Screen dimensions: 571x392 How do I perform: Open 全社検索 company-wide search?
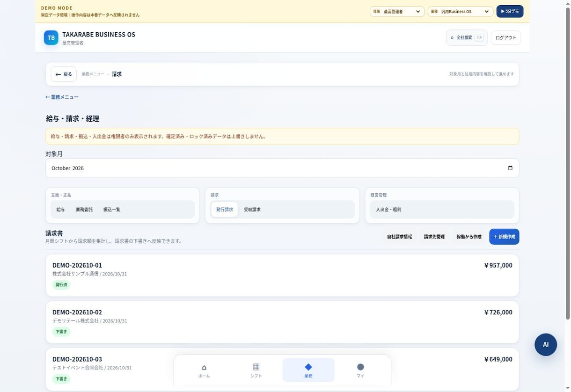pyautogui.click(x=467, y=37)
